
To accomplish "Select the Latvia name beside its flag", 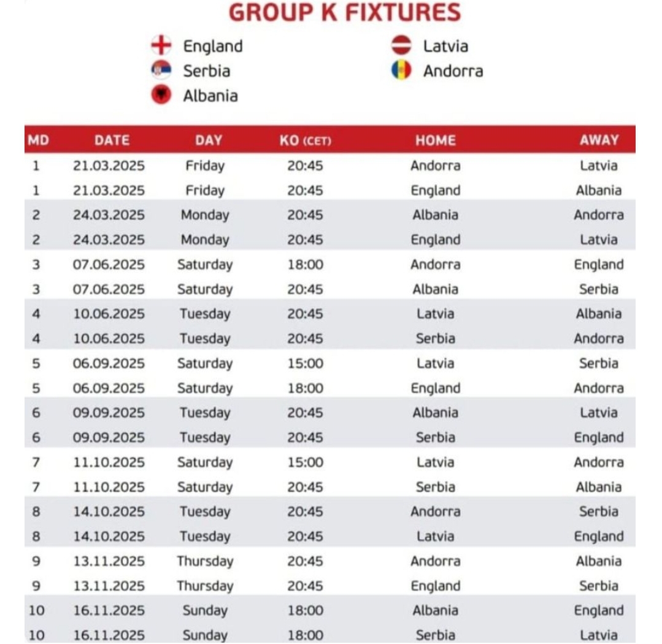I will pyautogui.click(x=445, y=46).
